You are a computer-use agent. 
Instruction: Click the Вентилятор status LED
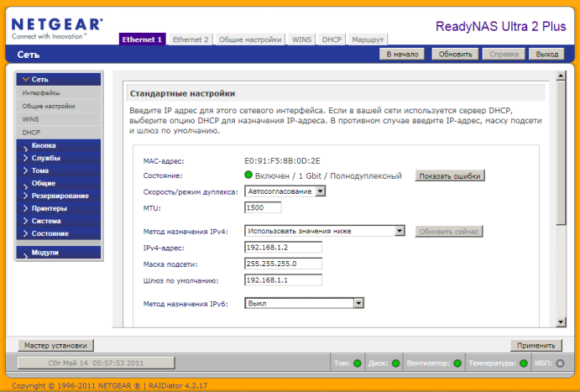pyautogui.click(x=457, y=363)
